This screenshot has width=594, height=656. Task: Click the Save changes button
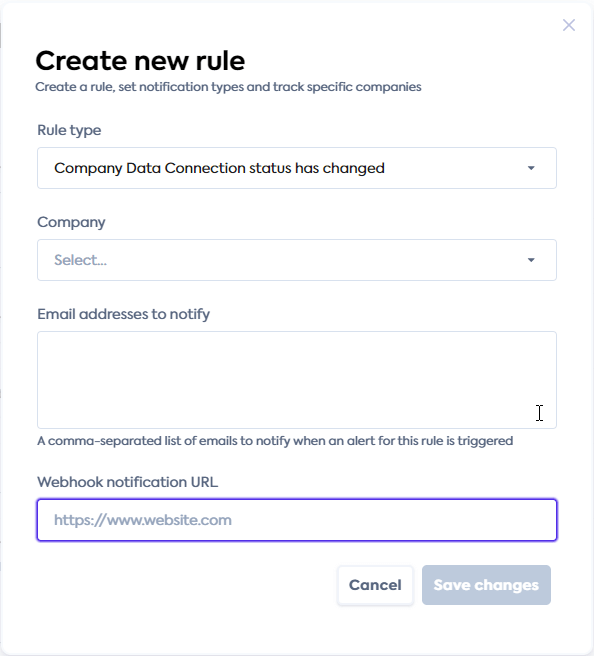pos(486,585)
